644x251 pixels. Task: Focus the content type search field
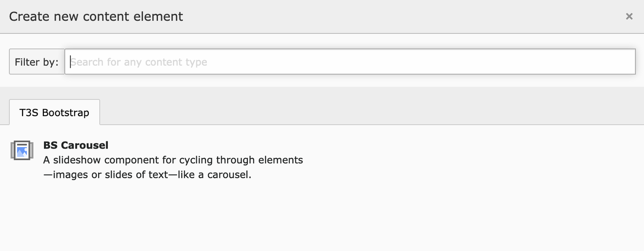pos(350,62)
